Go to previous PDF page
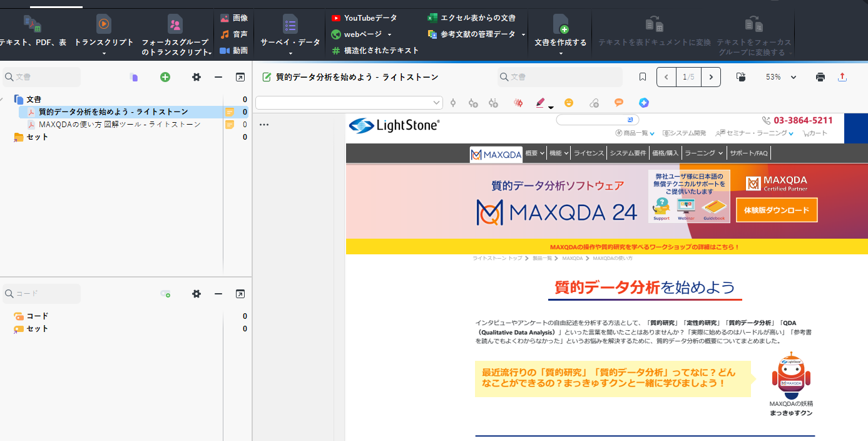 666,77
